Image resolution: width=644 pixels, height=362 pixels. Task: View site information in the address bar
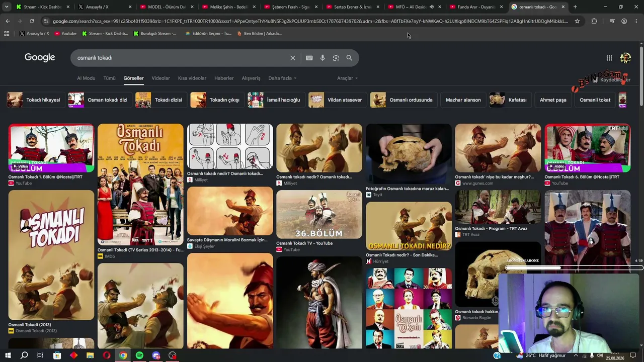point(46,21)
